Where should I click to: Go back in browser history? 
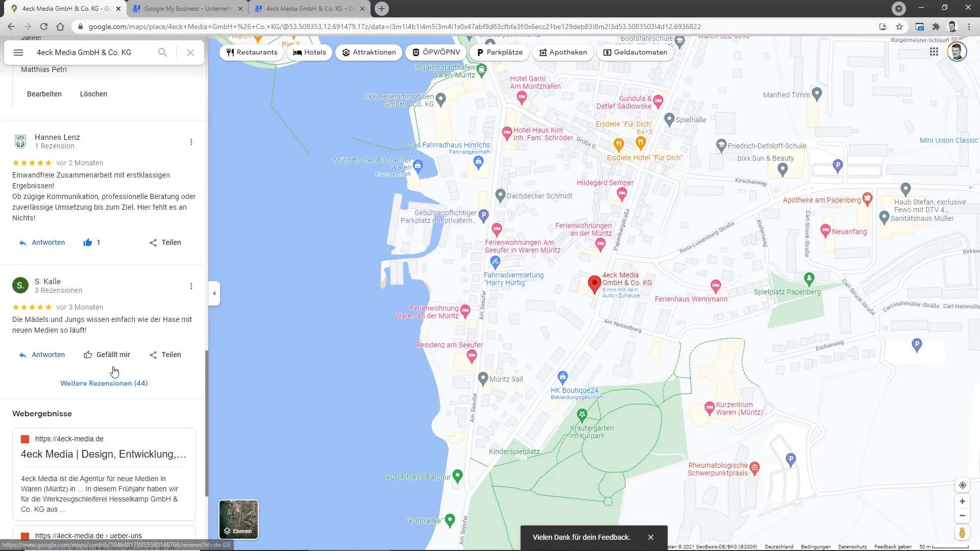point(11,27)
